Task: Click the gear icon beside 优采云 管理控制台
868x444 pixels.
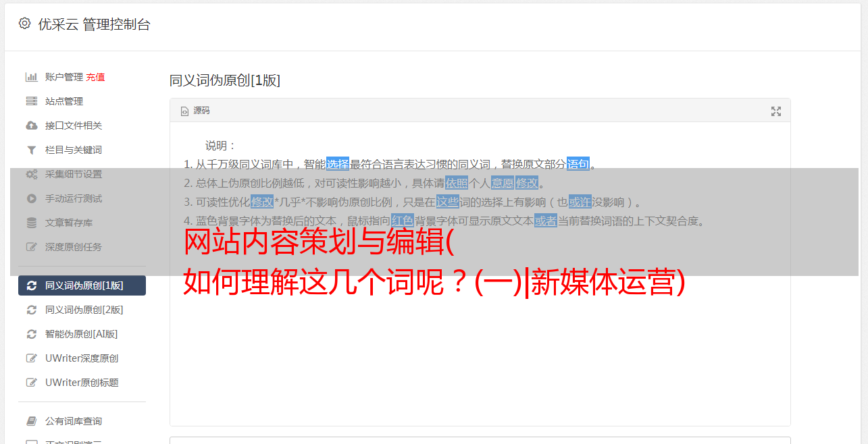Action: pyautogui.click(x=25, y=24)
